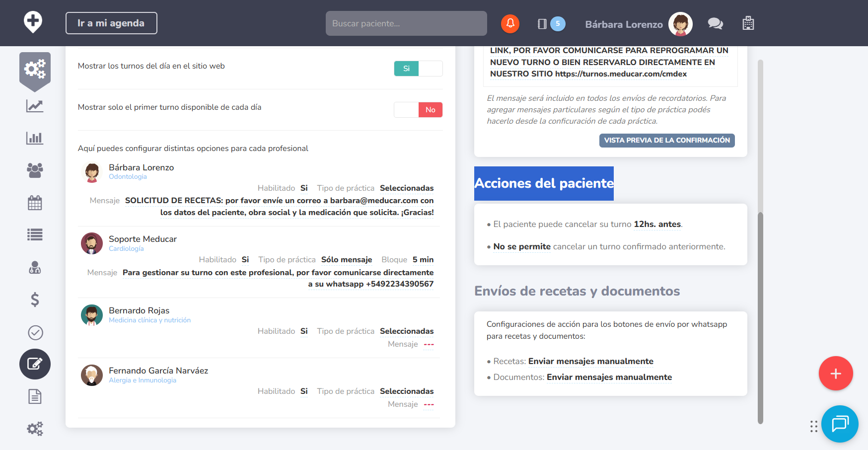
Task: Click the 'Buscar paciente' search field
Action: (x=406, y=23)
